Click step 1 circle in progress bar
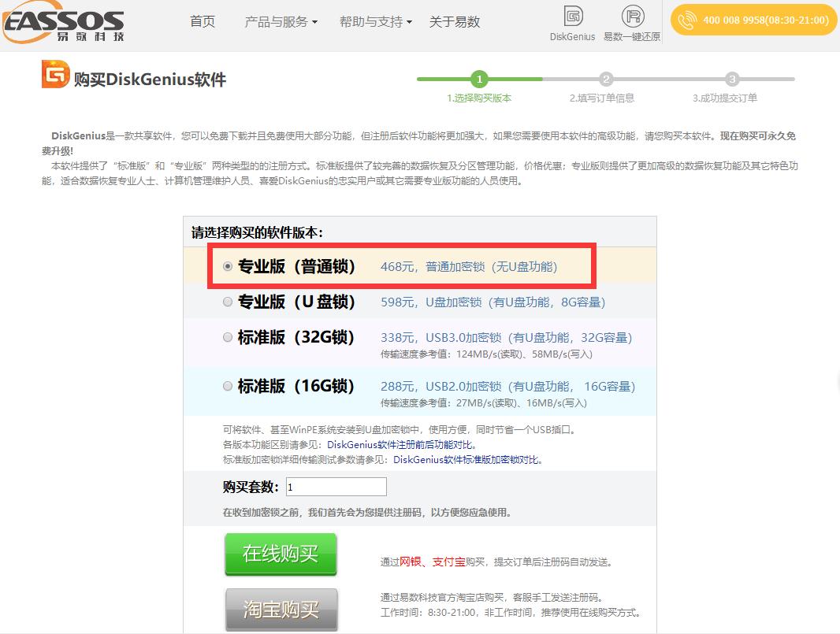Screen dimensions: 840x634 [479, 79]
